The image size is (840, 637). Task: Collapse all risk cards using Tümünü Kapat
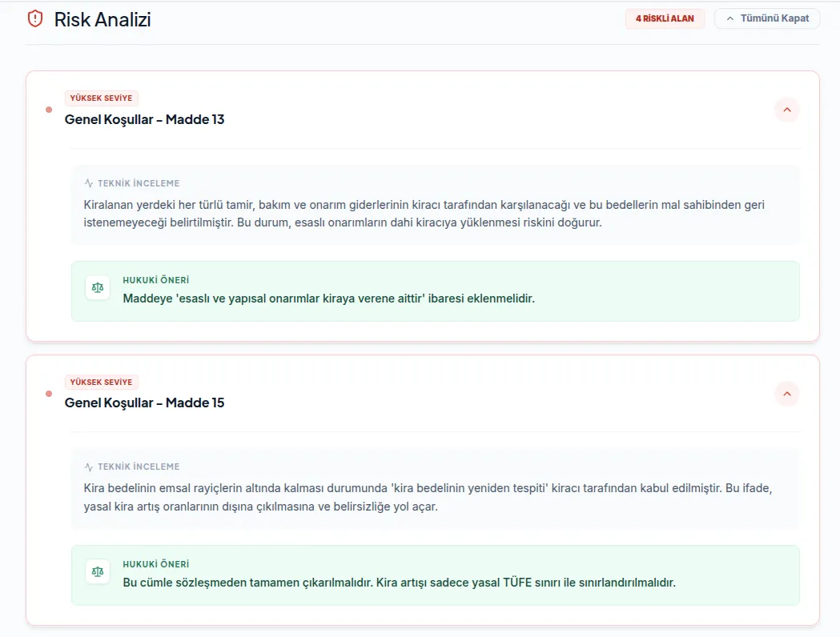point(766,18)
